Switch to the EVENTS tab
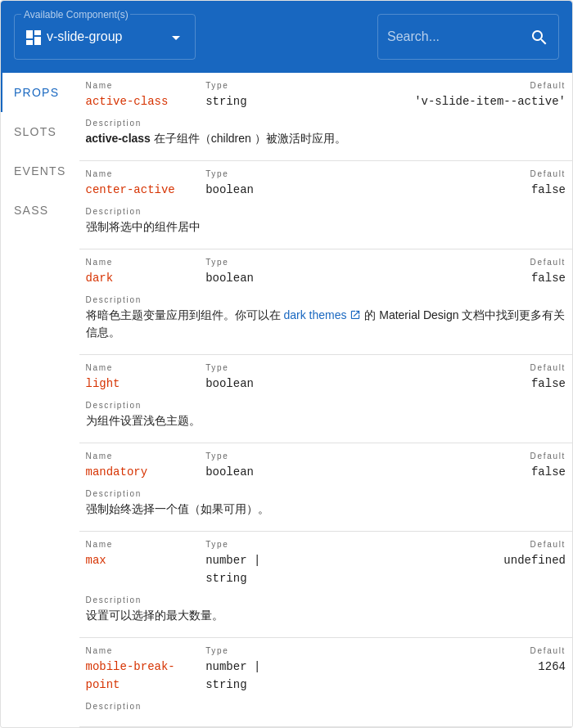 point(38,171)
